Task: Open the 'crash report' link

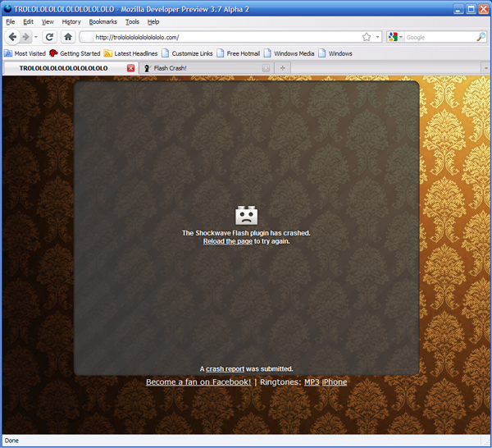Action: 225,369
